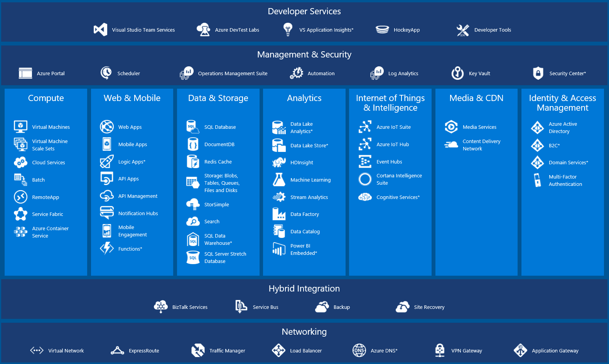Click the Cloud Services icon
This screenshot has width=609, height=364.
click(21, 162)
